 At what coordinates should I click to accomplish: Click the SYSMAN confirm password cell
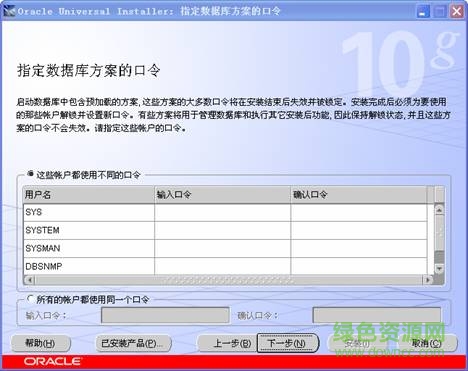coord(359,248)
